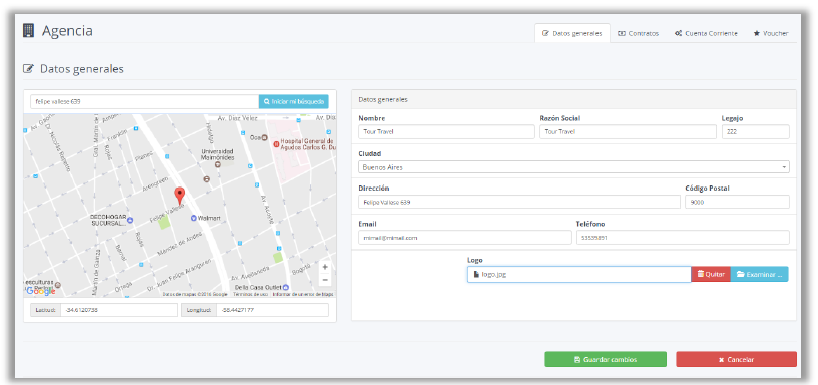
Task: Click the Email input field
Action: 465,237
